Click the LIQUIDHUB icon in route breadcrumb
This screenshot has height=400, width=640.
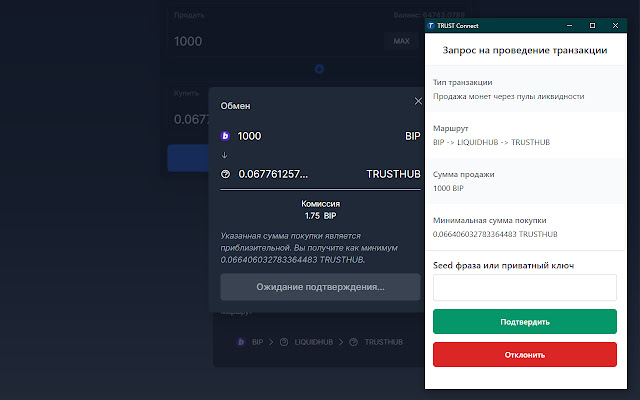click(x=284, y=342)
